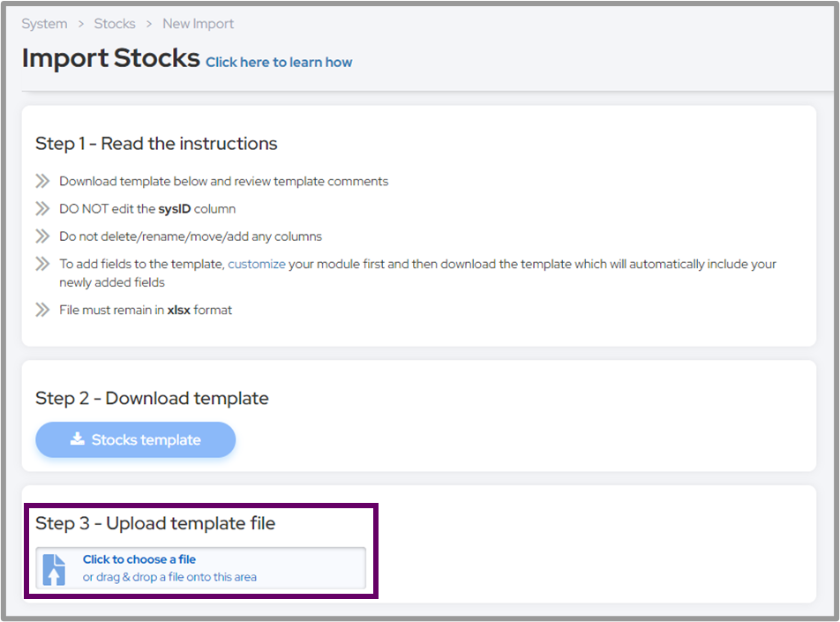Click the "Import Stocks" page heading
840x622 pixels.
[x=111, y=58]
